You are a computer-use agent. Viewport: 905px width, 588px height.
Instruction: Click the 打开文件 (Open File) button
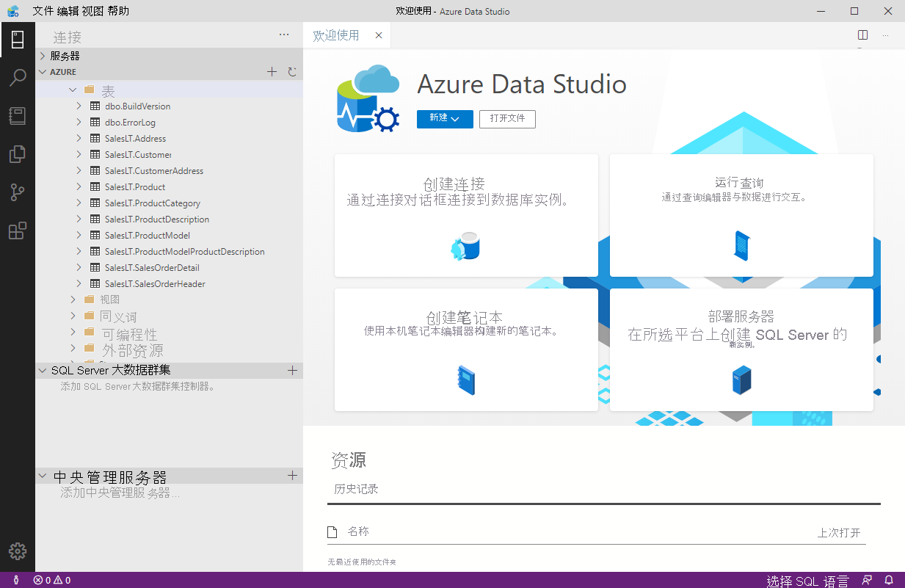click(507, 119)
